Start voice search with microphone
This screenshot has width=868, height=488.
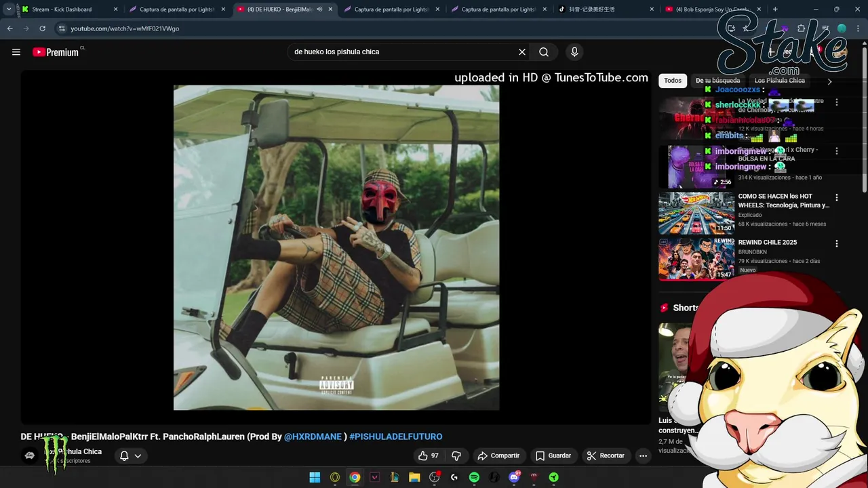(574, 52)
